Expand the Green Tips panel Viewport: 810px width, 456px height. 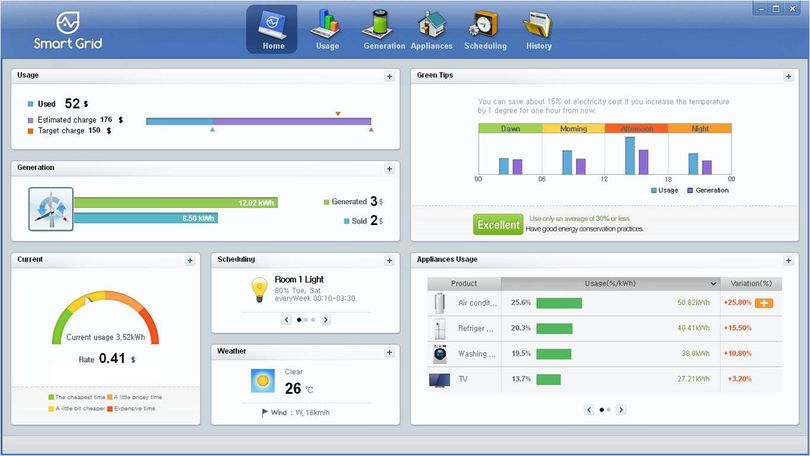coord(788,76)
